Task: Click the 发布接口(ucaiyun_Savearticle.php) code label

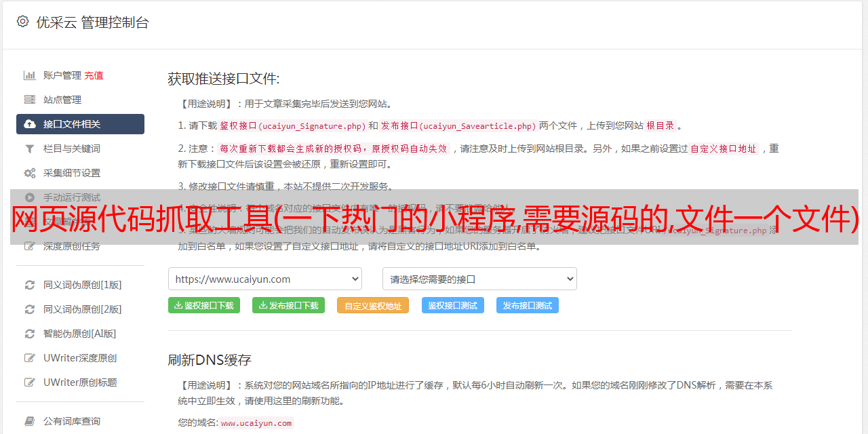Action: (458, 125)
